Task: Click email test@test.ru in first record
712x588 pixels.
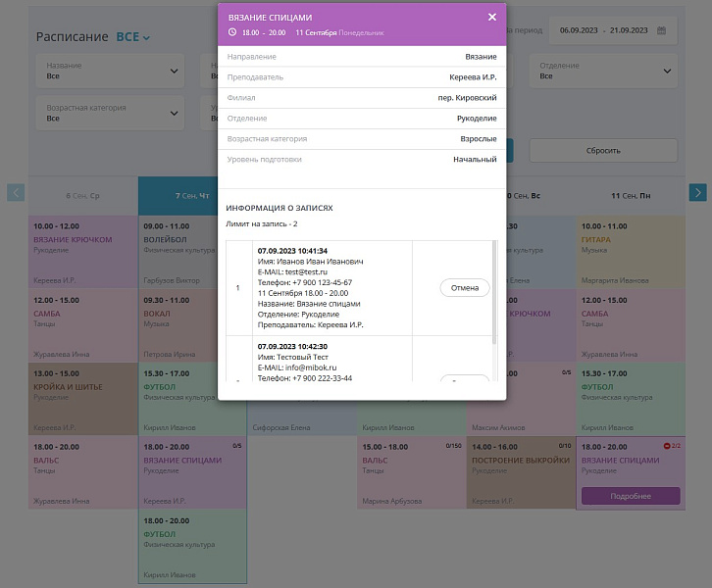Action: coord(306,271)
